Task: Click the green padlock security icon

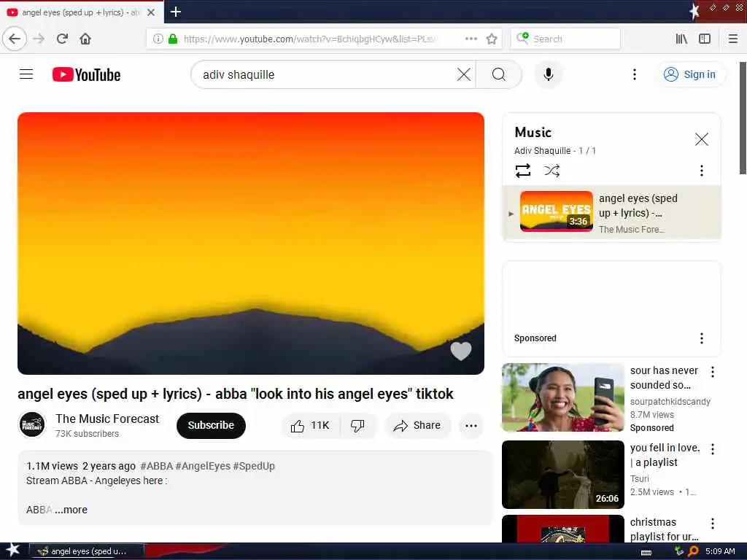Action: pos(173,39)
